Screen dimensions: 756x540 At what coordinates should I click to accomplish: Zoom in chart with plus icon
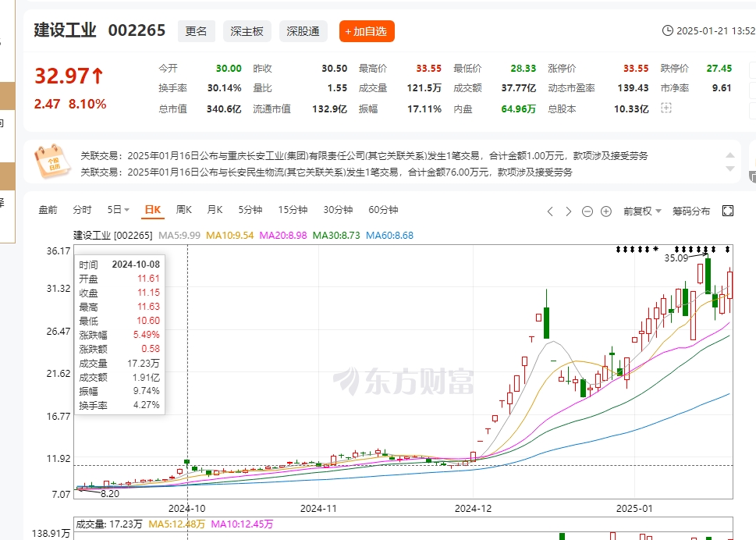point(606,211)
